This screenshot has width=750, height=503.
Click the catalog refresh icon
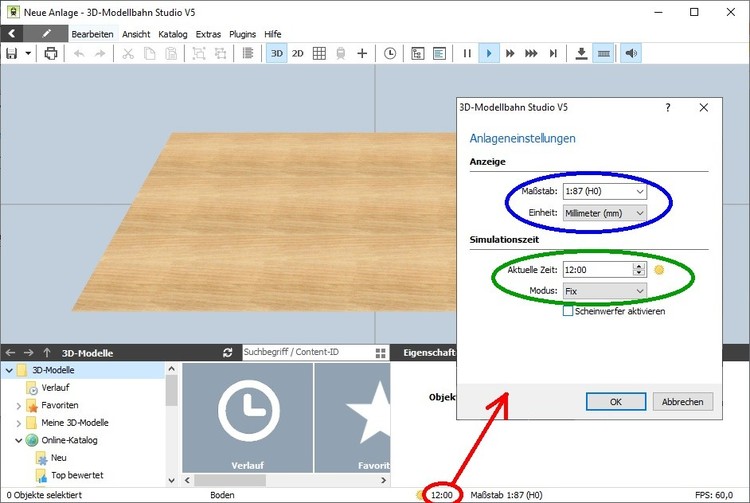(x=228, y=353)
